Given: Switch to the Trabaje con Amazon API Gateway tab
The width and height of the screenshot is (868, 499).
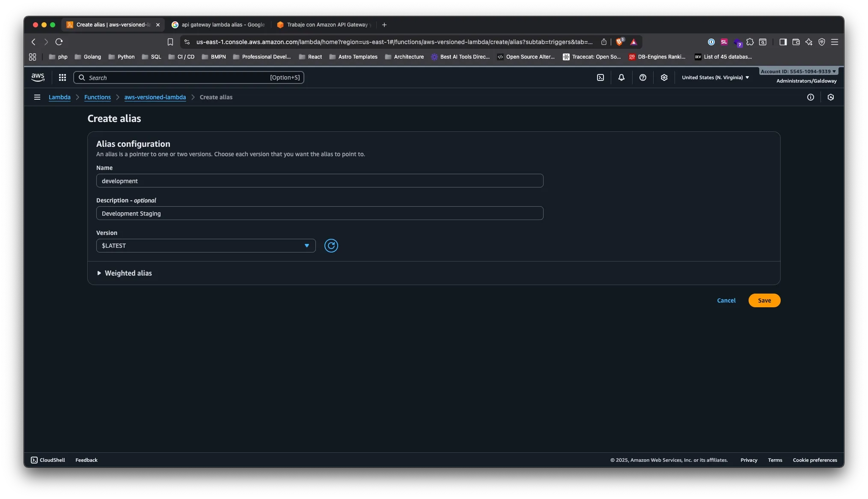Looking at the screenshot, I should (324, 24).
